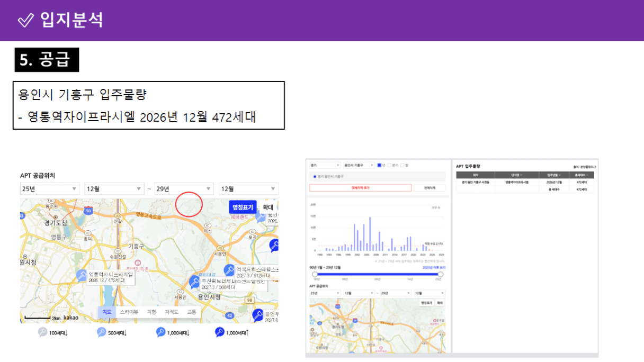Click the 5. 공급 section heading
This screenshot has width=644, height=362.
click(47, 60)
